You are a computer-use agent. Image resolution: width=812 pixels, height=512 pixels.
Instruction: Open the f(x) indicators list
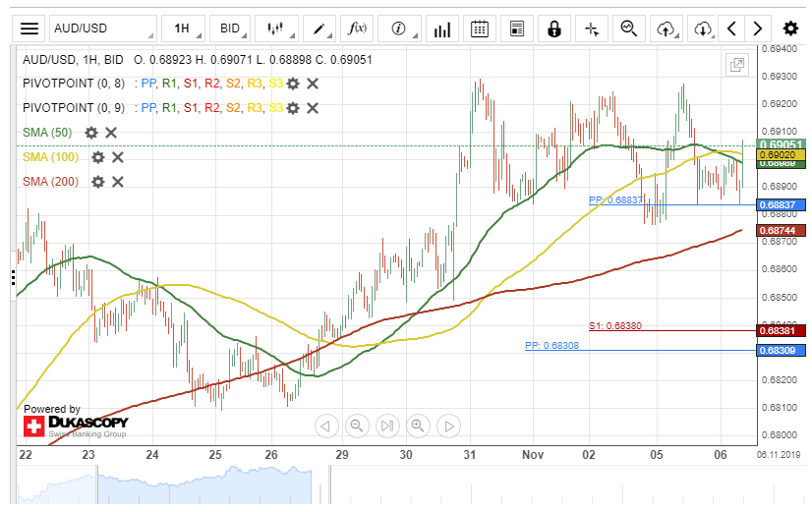point(359,28)
